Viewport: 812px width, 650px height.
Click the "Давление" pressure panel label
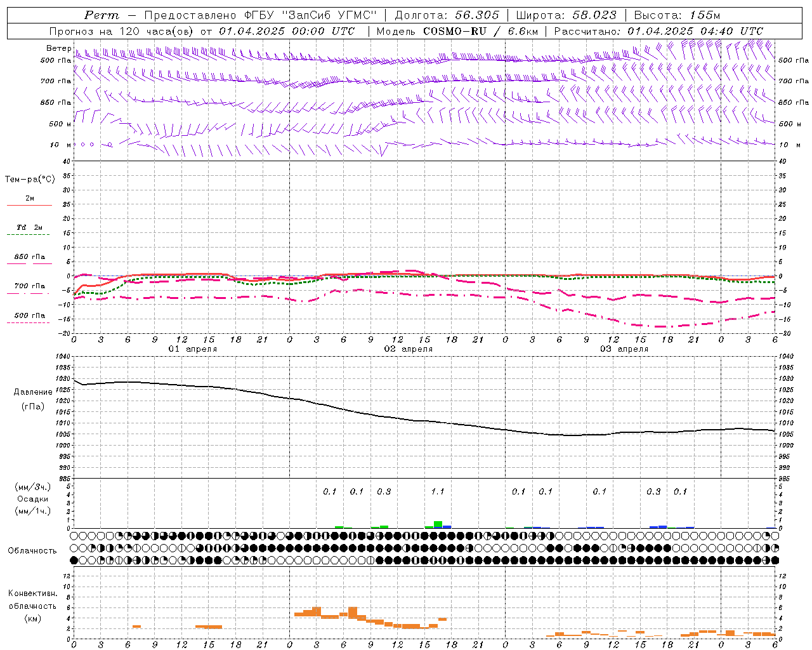[33, 392]
